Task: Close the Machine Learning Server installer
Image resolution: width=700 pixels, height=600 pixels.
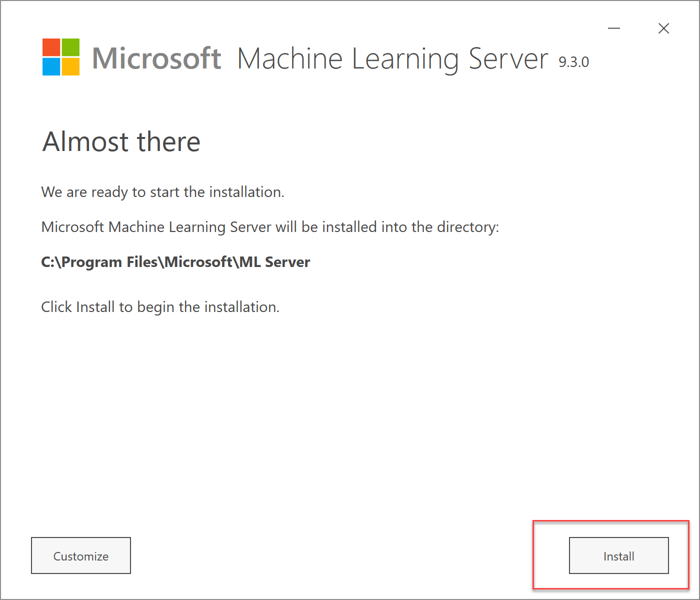Action: coord(663,28)
